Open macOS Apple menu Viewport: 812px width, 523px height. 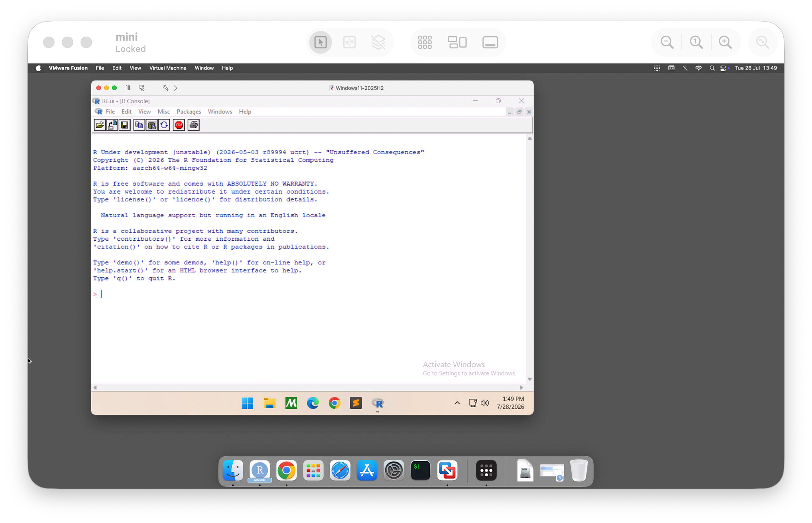(x=38, y=68)
